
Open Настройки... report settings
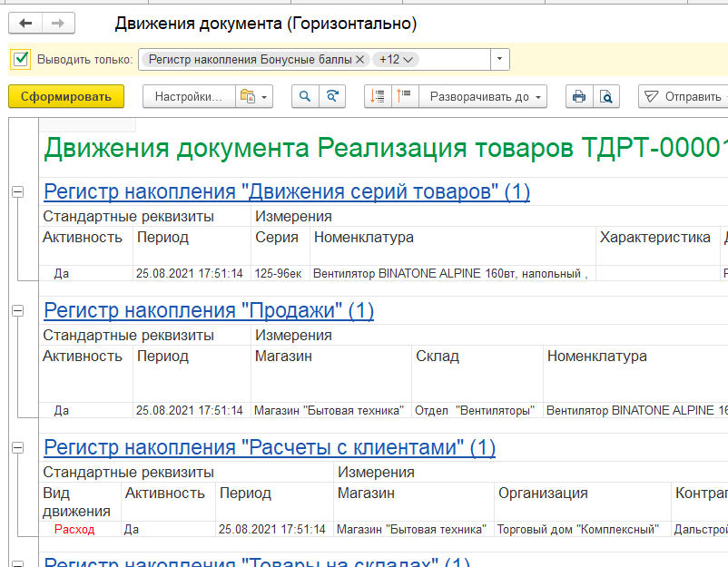coord(189,96)
